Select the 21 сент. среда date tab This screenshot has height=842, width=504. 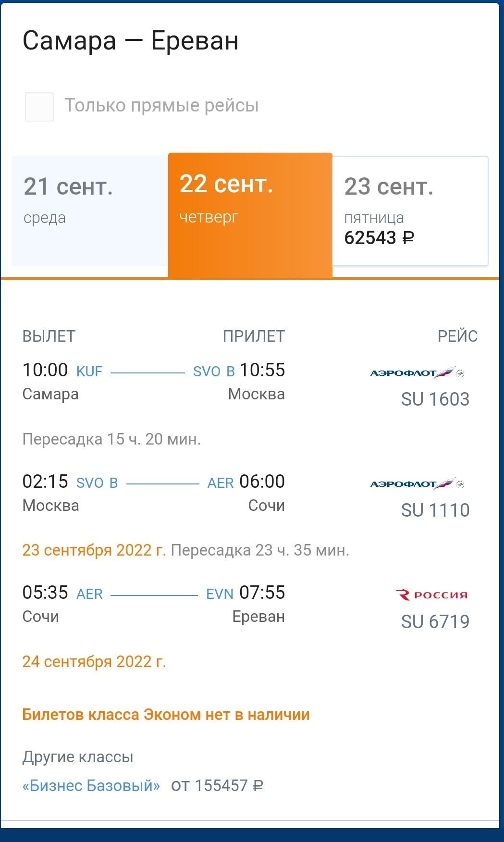90,211
